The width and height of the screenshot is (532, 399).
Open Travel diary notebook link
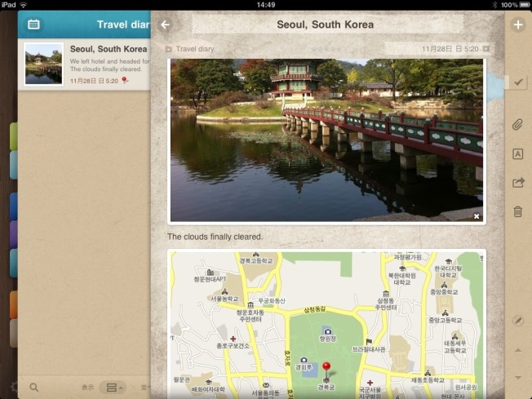point(194,49)
